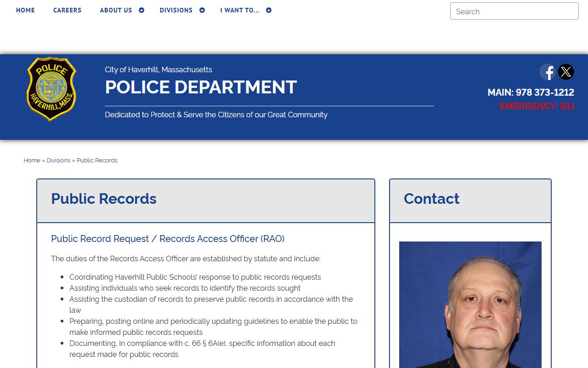The width and height of the screenshot is (588, 368).
Task: Click bullet about Assisting the custodian of records
Action: [211, 305]
